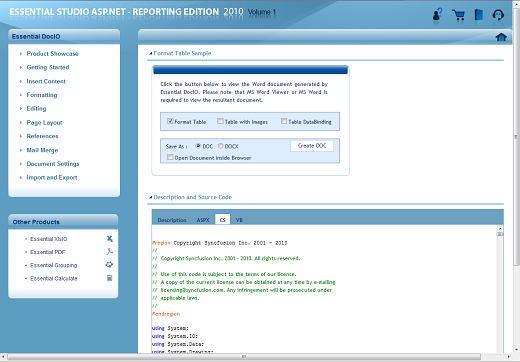Click the Essential DocIO panel header
The width and height of the screenshot is (520, 362).
[x=64, y=36]
